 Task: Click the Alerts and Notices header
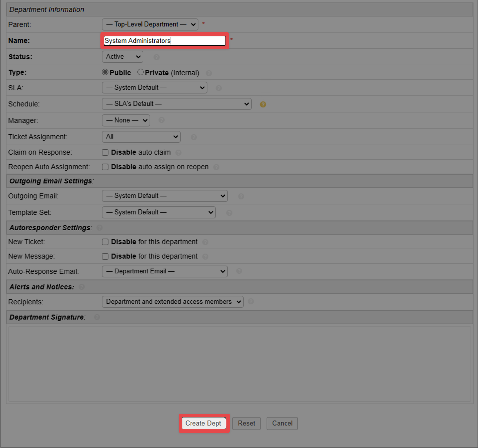41,287
